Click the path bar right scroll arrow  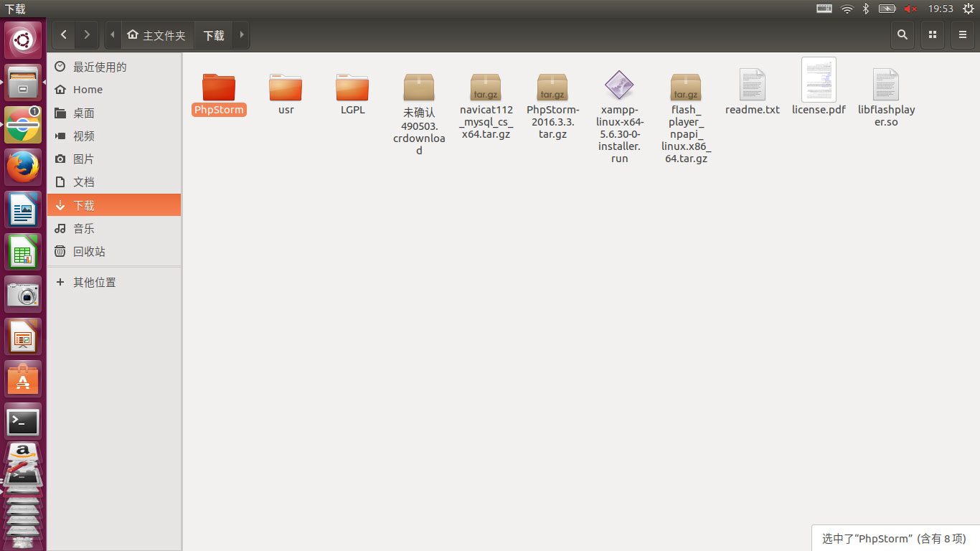point(242,34)
